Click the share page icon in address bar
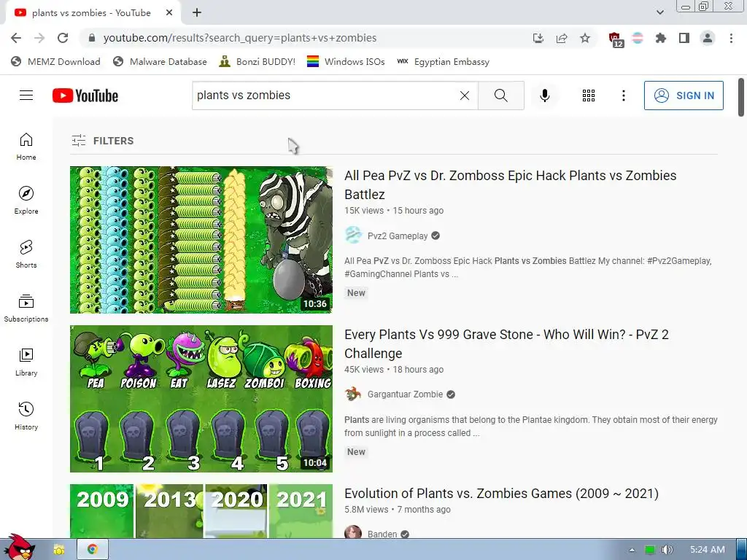Screen dimensions: 747x560 562,38
